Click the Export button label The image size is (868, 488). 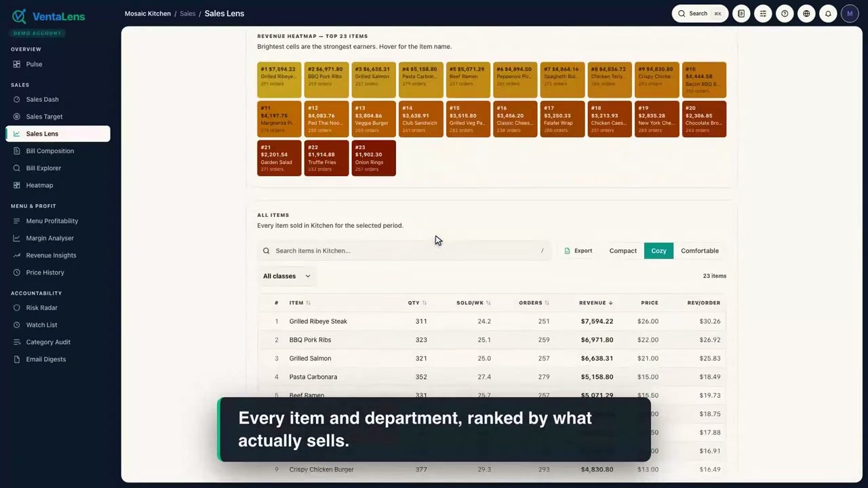coord(583,251)
